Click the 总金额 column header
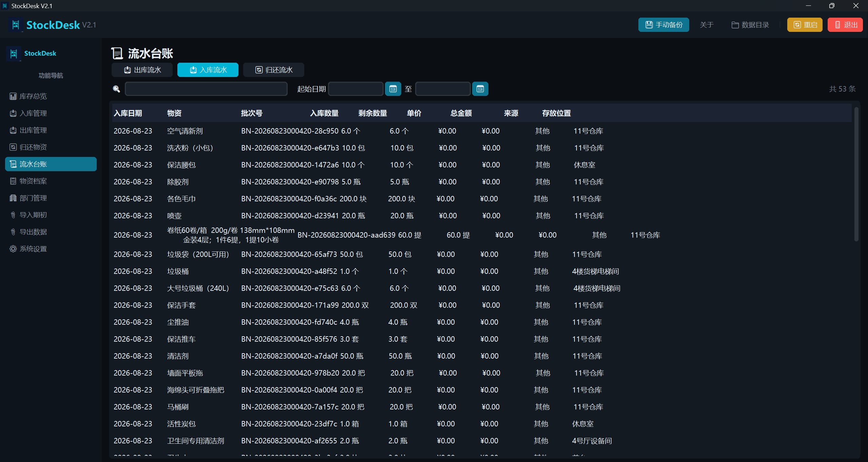This screenshot has width=868, height=462. pyautogui.click(x=461, y=113)
